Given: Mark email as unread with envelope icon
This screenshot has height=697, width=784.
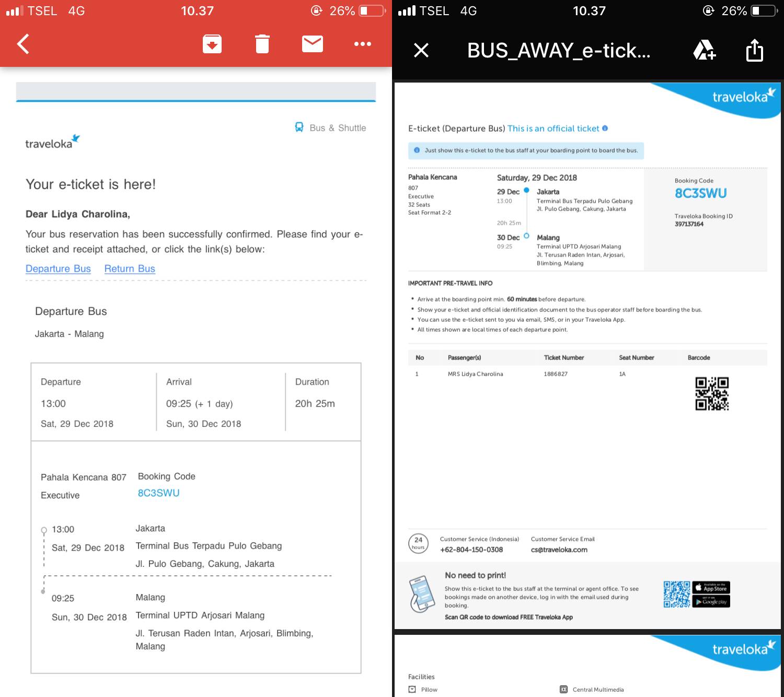Looking at the screenshot, I should (313, 44).
